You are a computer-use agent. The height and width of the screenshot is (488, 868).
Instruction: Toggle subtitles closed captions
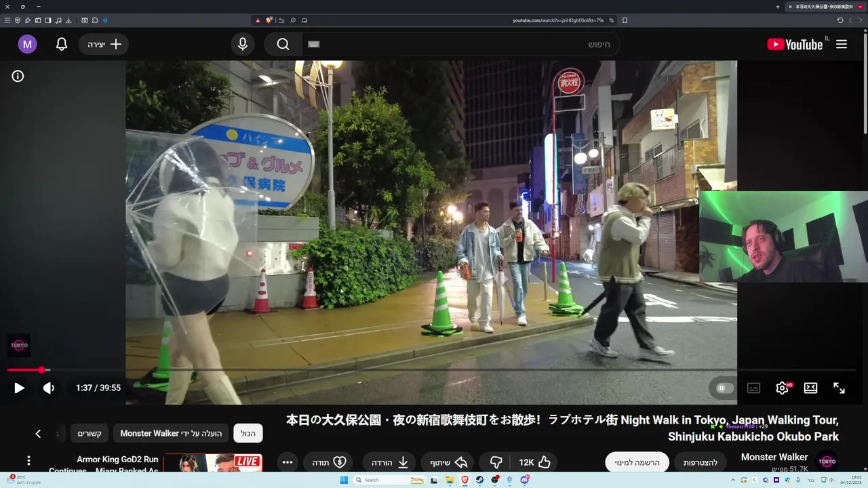tap(753, 388)
